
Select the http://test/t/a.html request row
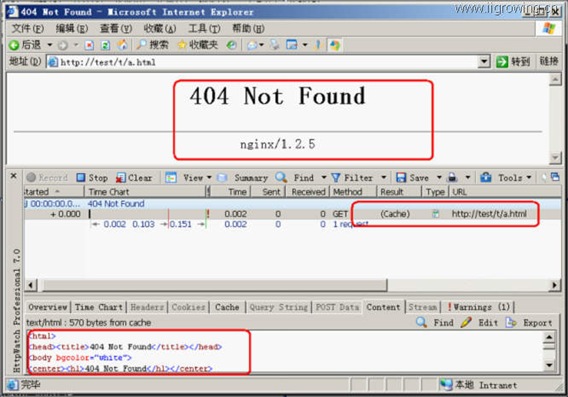point(293,214)
